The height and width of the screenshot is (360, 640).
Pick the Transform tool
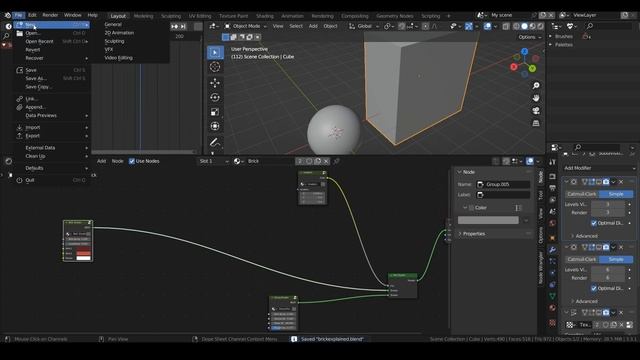coord(215,127)
